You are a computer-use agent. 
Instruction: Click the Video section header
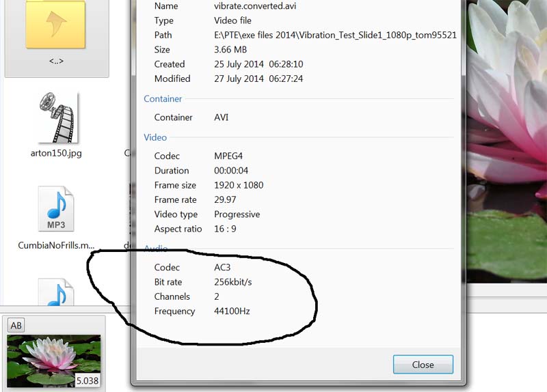pyautogui.click(x=155, y=137)
